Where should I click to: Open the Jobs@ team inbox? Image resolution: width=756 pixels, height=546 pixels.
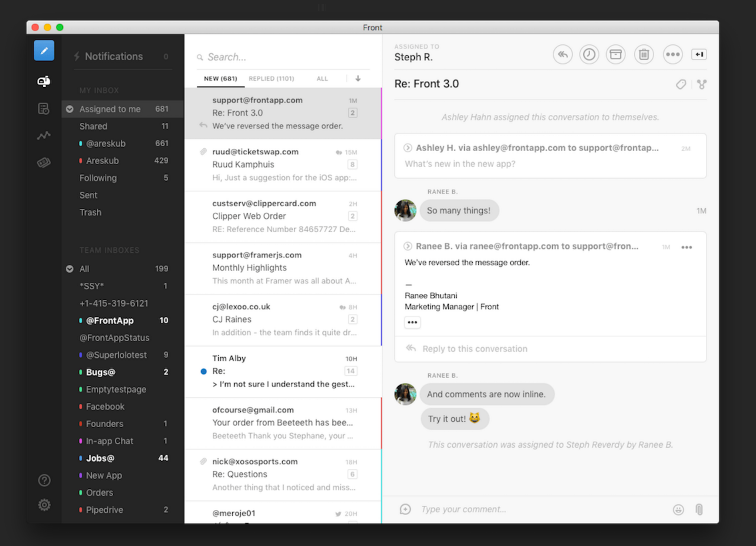point(100,458)
